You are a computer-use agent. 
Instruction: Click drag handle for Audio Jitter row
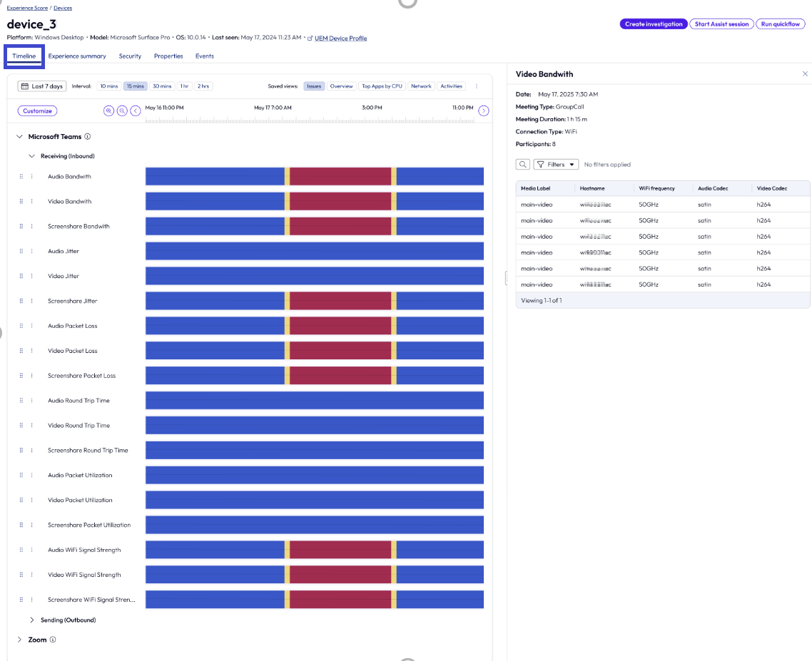click(x=21, y=251)
